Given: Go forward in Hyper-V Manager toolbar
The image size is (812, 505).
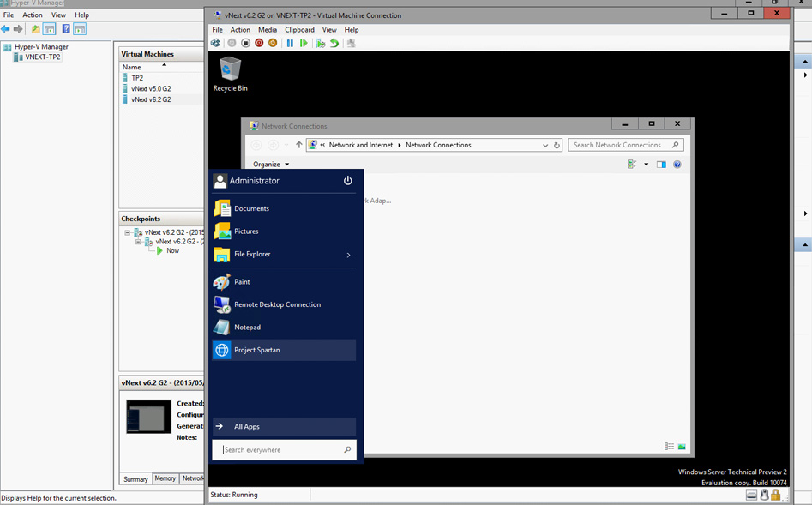Looking at the screenshot, I should (x=18, y=29).
